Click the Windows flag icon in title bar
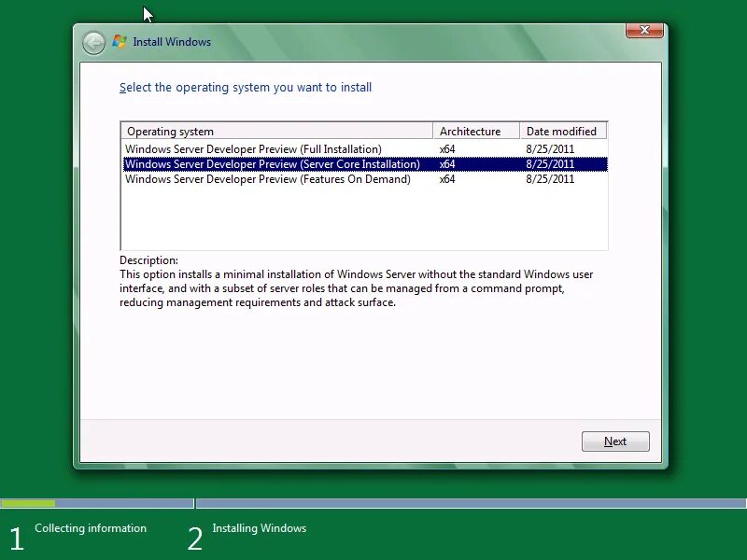This screenshot has width=747, height=560. [120, 42]
